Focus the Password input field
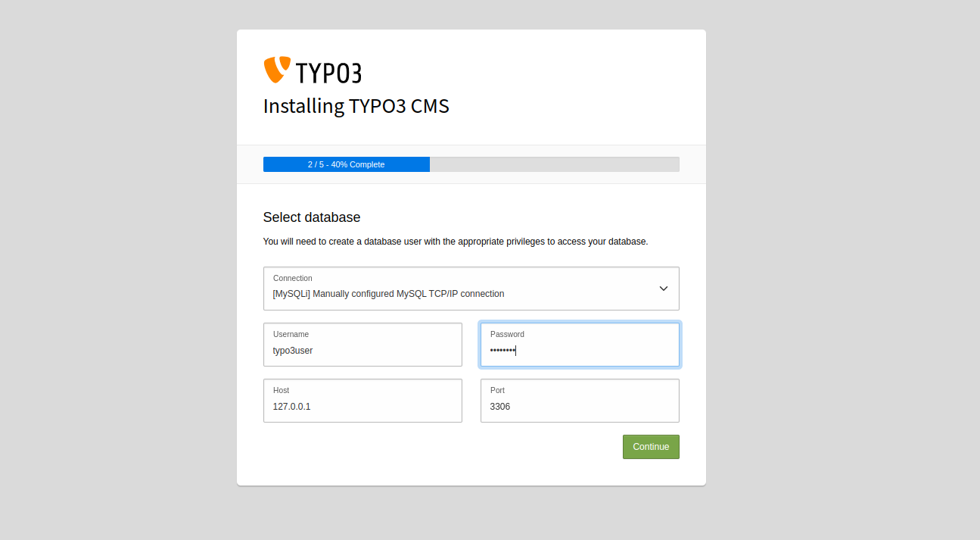Screen dimensions: 980x540 point(580,345)
